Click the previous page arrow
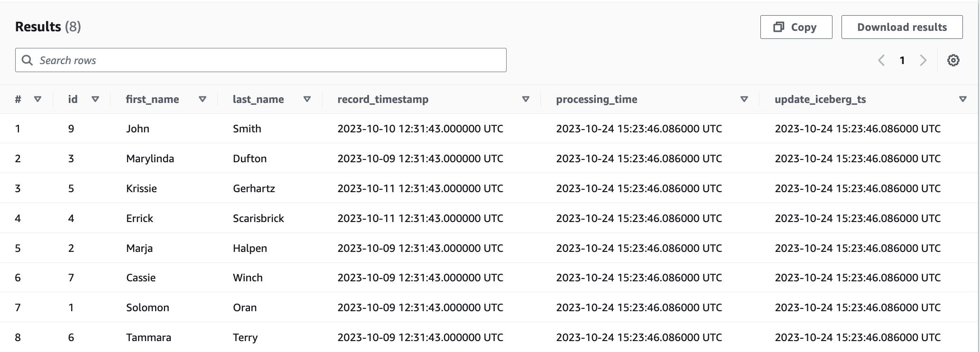 coord(881,60)
